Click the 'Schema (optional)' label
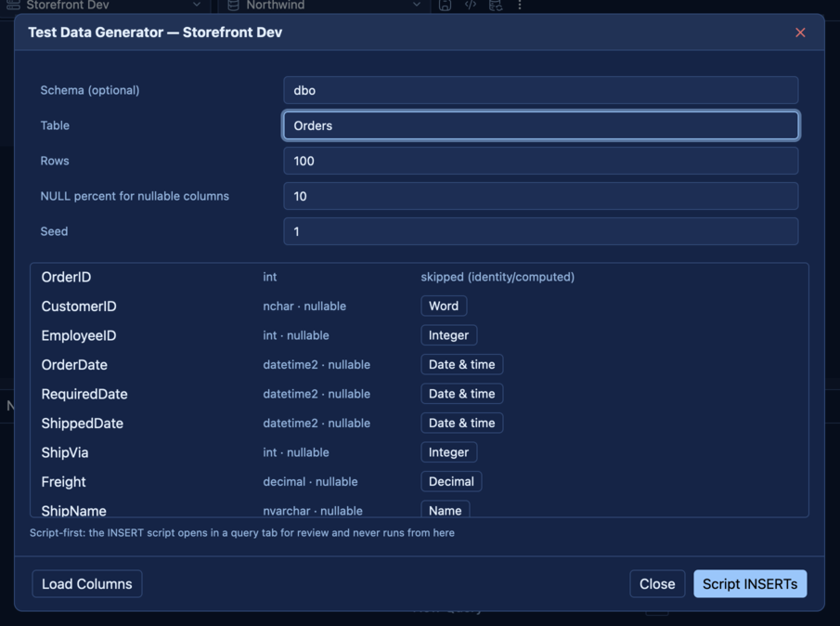 tap(90, 90)
